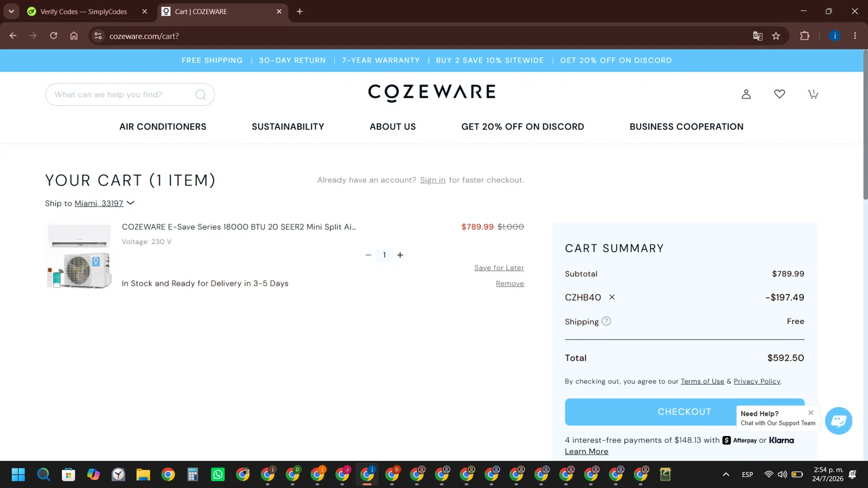Screen dimensions: 868x488
Task: Click the Sign in link
Action: [433, 180]
